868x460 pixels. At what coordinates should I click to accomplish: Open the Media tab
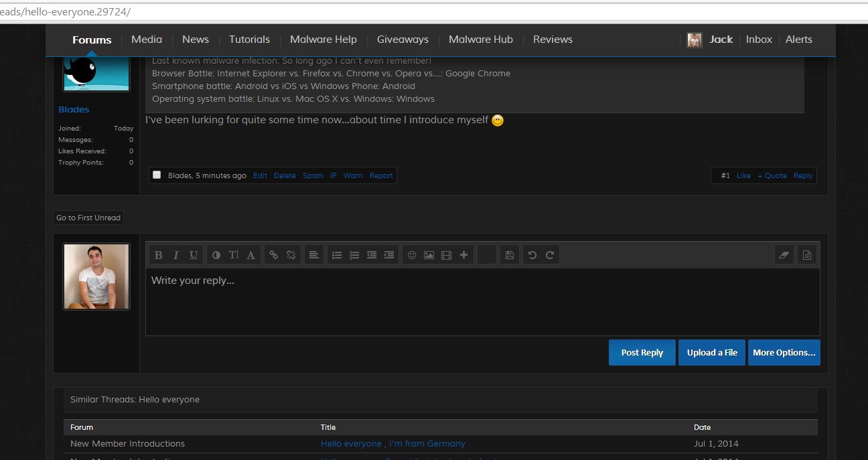click(147, 40)
